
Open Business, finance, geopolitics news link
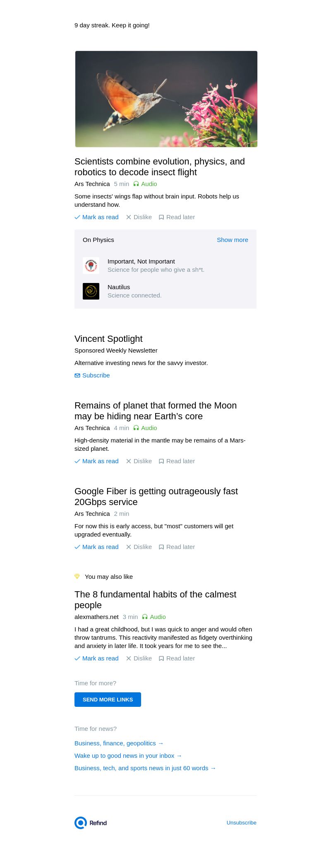coord(119,743)
